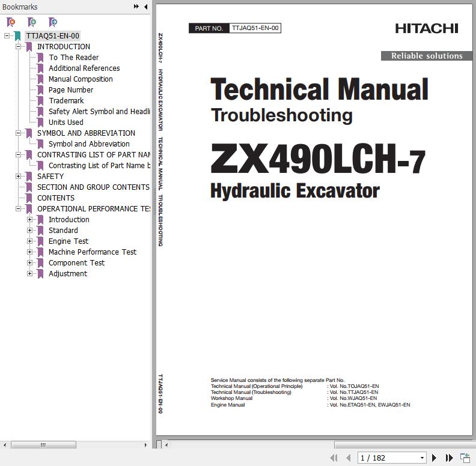Select the TTJAQ51-EN-00 root bookmark label
The width and height of the screenshot is (476, 466).
[x=52, y=36]
